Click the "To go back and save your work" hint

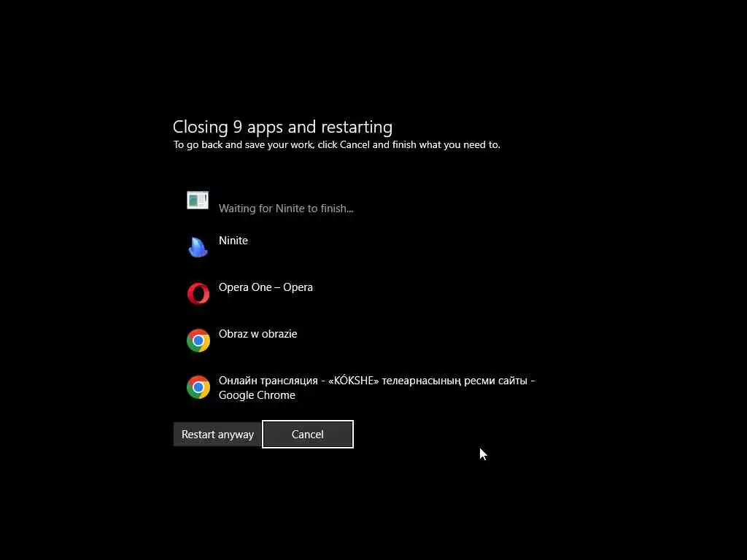(337, 145)
